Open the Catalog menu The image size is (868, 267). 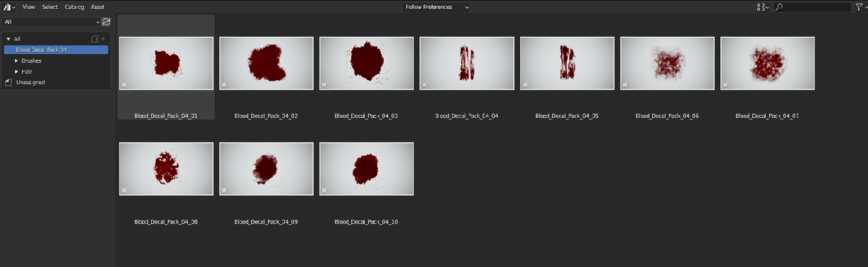[x=75, y=7]
